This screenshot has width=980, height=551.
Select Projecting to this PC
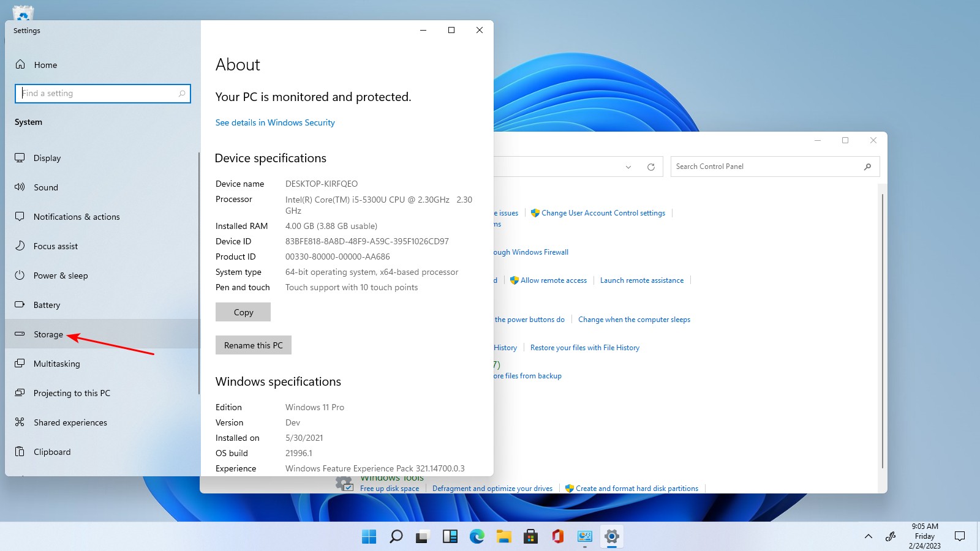102,393
